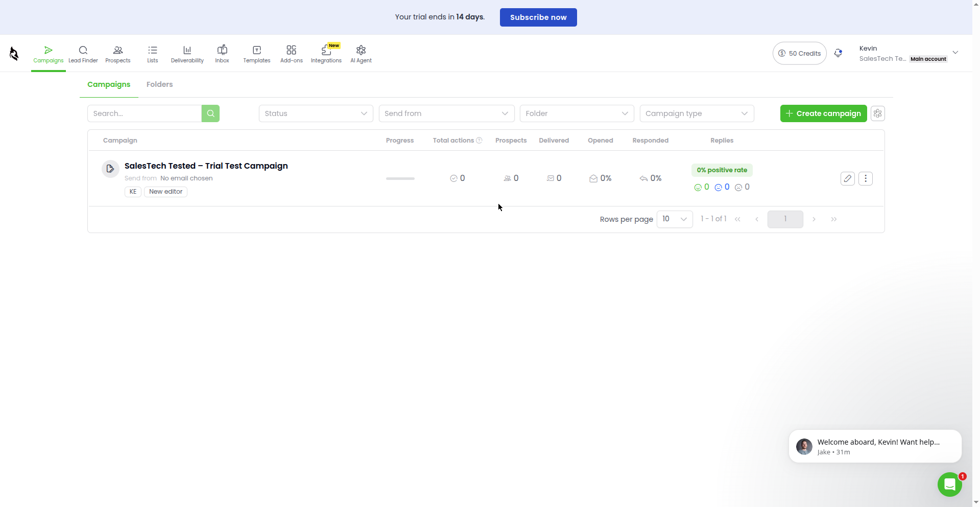Expand the Campaign type filter dropdown
This screenshot has height=507, width=980.
697,113
